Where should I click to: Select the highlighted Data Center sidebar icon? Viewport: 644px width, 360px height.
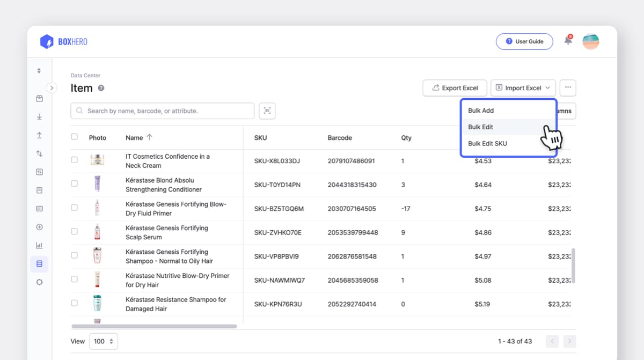(x=39, y=263)
